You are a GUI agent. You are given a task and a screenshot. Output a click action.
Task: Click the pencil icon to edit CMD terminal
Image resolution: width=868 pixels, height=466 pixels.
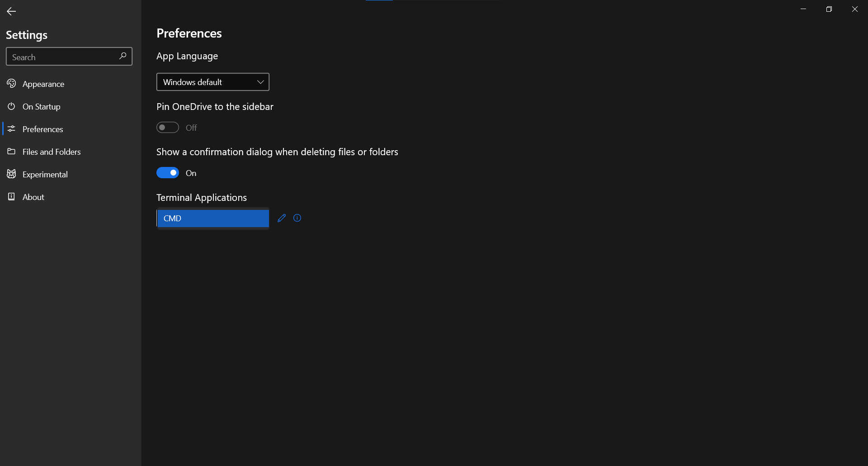tap(281, 218)
